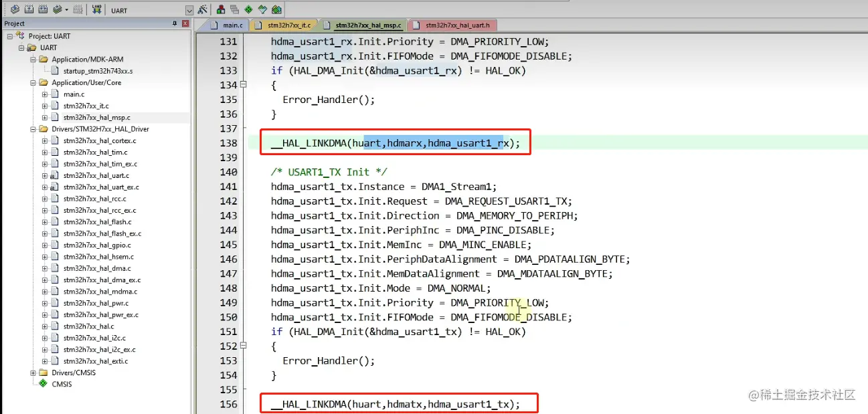Click code 'hdma_usart1_tx.Init.Mode = DMA_NORMAL;'
This screenshot has width=868, height=414.
click(x=381, y=288)
